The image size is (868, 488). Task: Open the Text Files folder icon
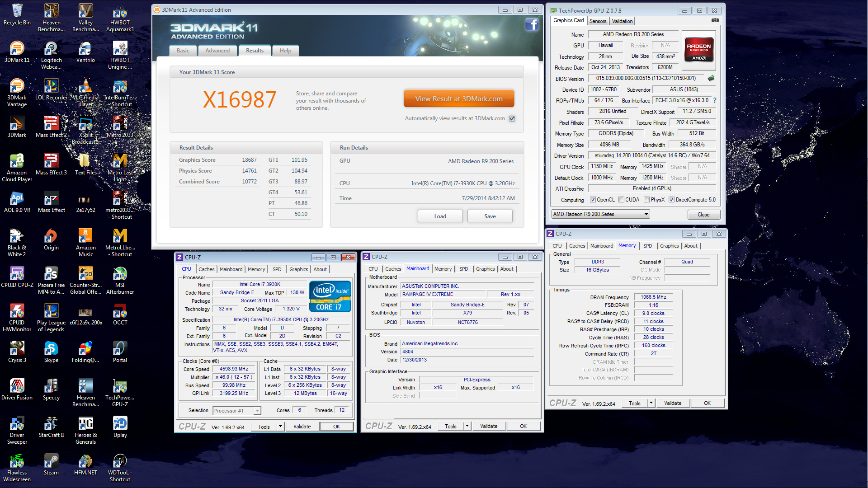(85, 164)
